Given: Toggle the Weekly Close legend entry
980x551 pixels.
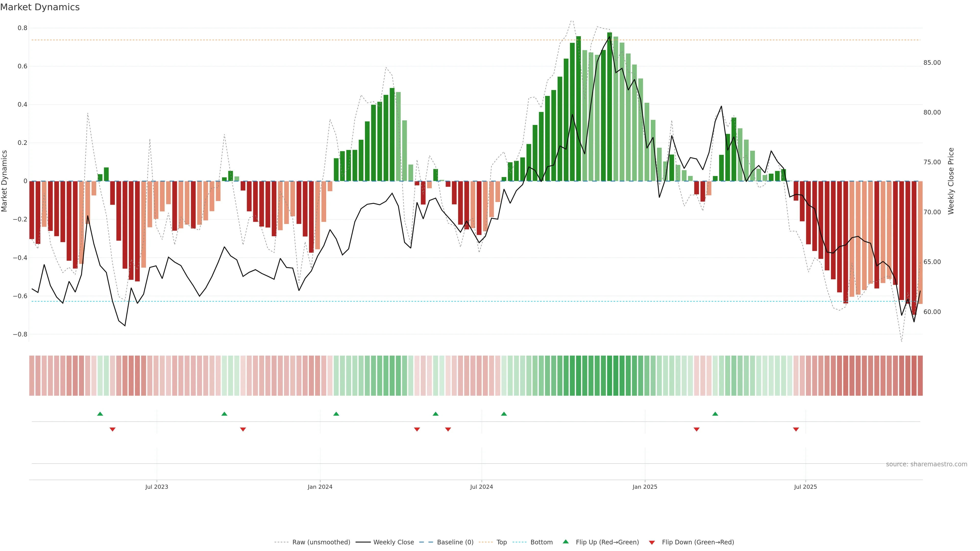Looking at the screenshot, I should click(x=393, y=542).
